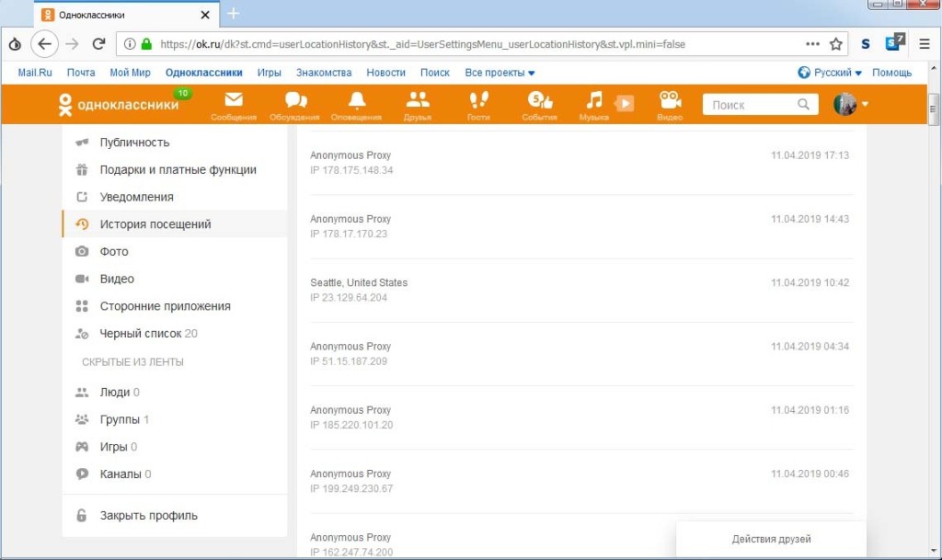Expand the Все проекты dropdown

click(x=500, y=73)
